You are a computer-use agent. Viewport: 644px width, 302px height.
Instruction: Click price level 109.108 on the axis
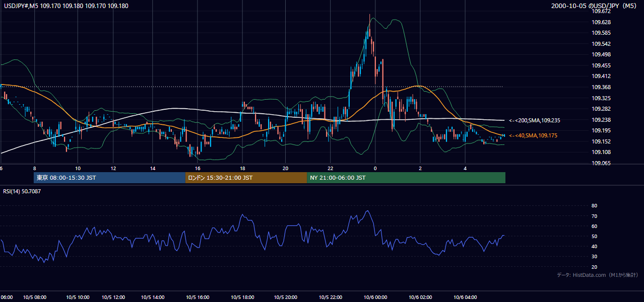(x=602, y=152)
